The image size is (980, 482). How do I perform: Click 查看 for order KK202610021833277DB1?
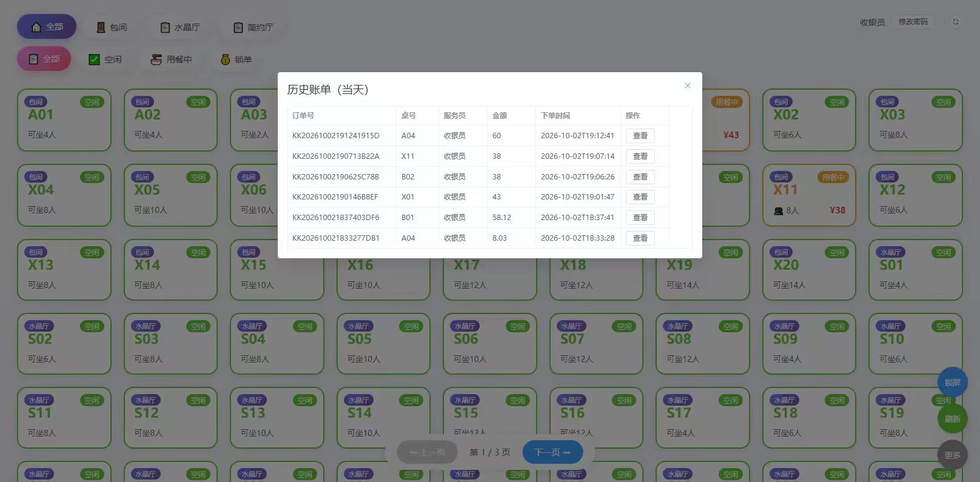pos(640,238)
